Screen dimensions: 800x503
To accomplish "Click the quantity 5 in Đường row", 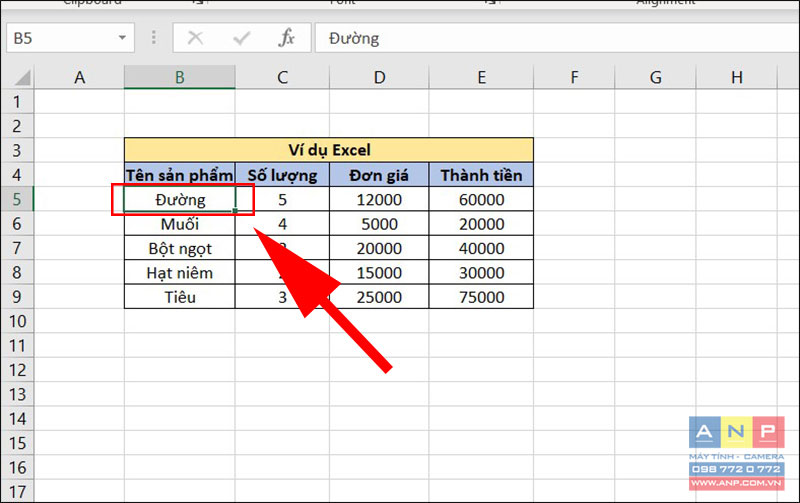I will (282, 199).
